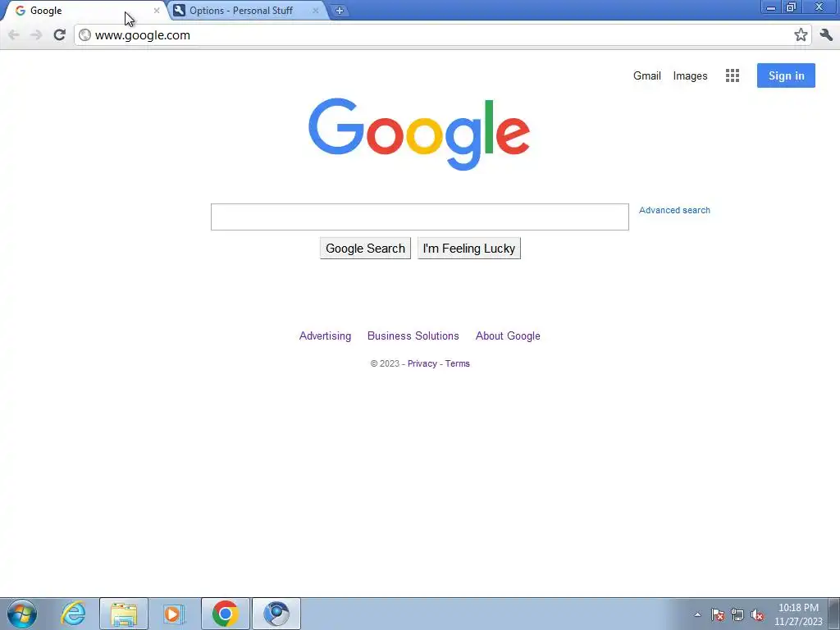The height and width of the screenshot is (630, 840).
Task: Switch to Options - Personal Stuff tab
Action: pyautogui.click(x=248, y=11)
